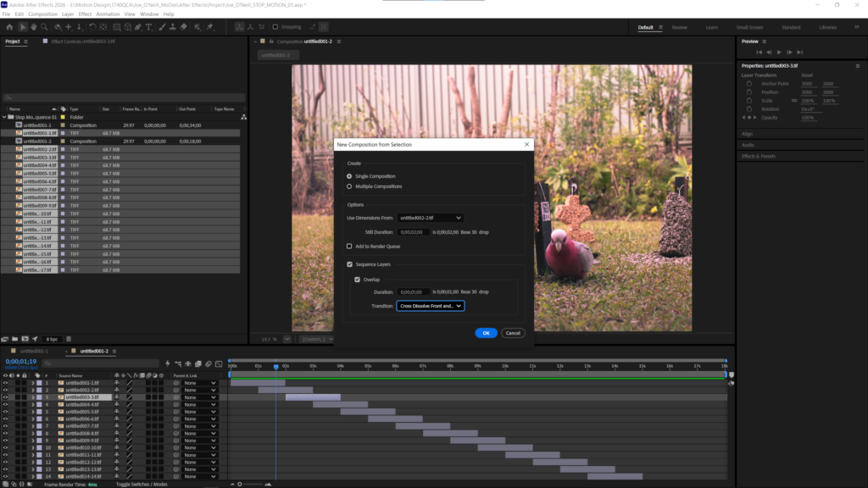868x488 pixels.
Task: Select the Zoom tool magnifier
Action: coord(44,26)
